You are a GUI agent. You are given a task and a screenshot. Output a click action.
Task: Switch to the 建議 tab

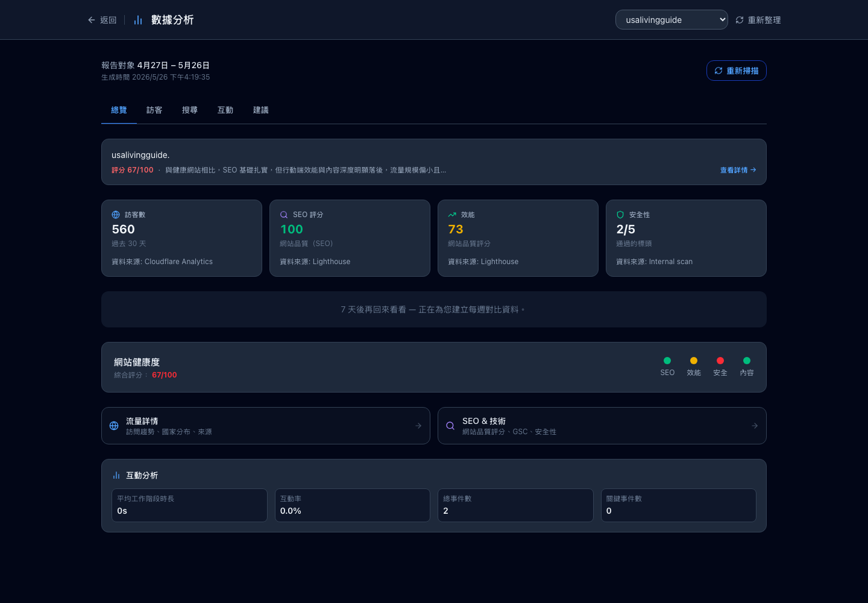pyautogui.click(x=261, y=110)
